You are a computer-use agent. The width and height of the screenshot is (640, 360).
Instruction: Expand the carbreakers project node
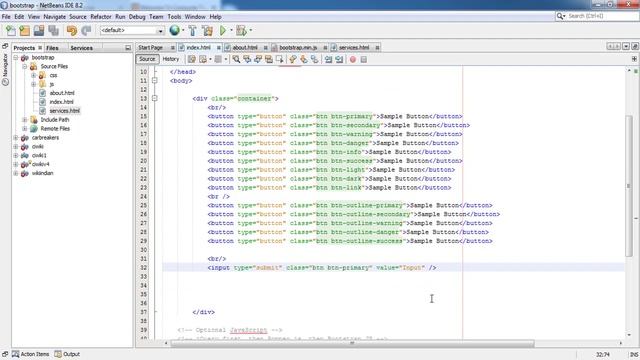click(16, 138)
